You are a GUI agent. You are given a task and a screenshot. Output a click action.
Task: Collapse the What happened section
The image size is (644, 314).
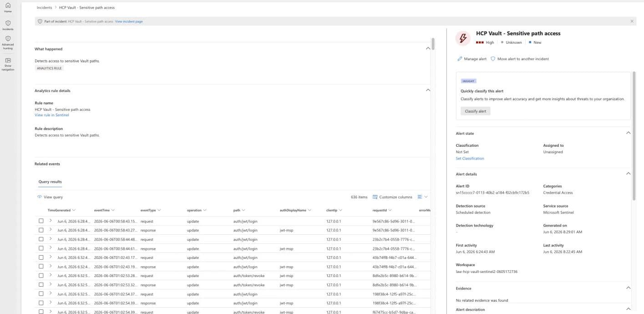pyautogui.click(x=427, y=48)
